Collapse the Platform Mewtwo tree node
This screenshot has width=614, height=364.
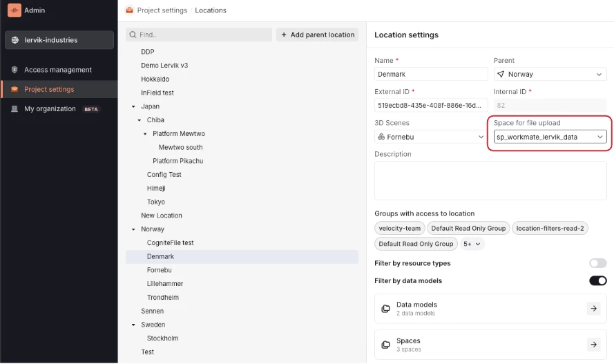(145, 134)
